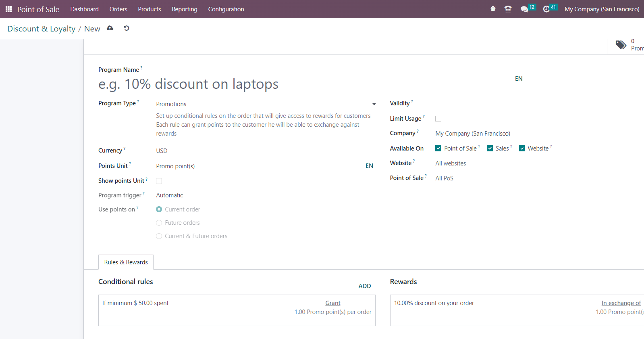Open Program Name help tooltip mark
This screenshot has height=339, width=644.
click(x=141, y=68)
